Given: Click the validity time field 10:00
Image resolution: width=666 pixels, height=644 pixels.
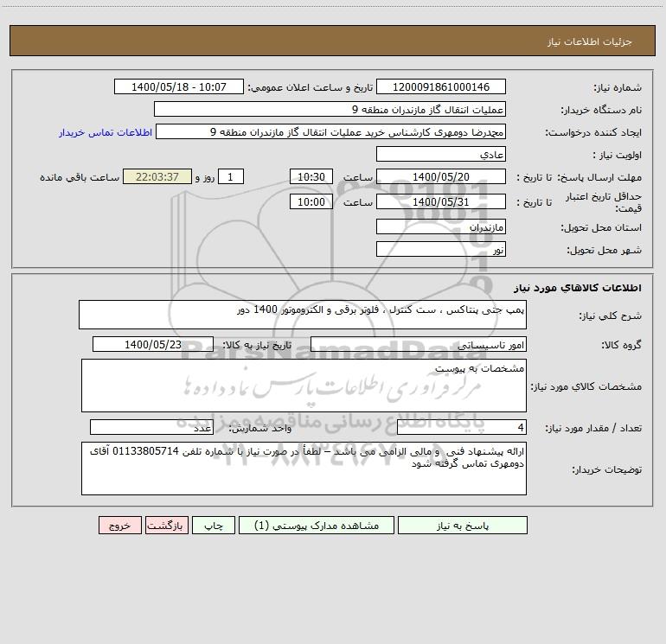Looking at the screenshot, I should [311, 201].
